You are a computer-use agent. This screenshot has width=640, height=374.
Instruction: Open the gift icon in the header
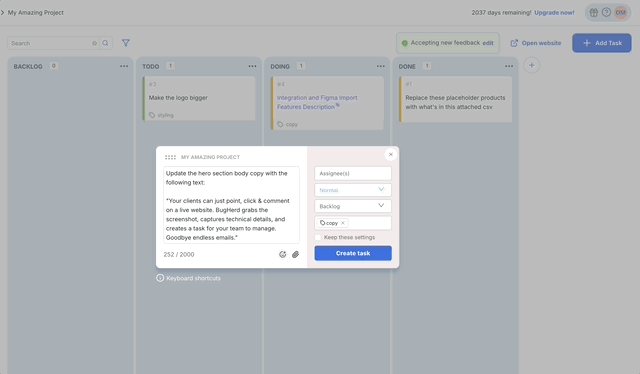pos(593,13)
